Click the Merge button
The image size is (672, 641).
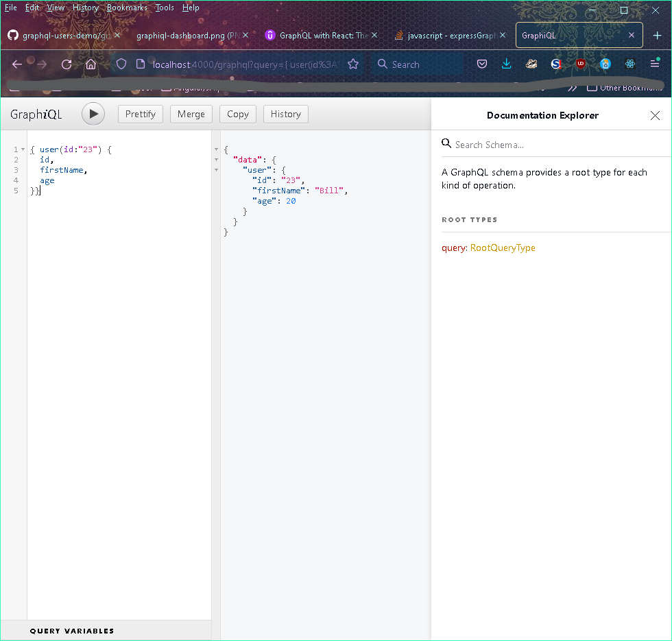(191, 114)
